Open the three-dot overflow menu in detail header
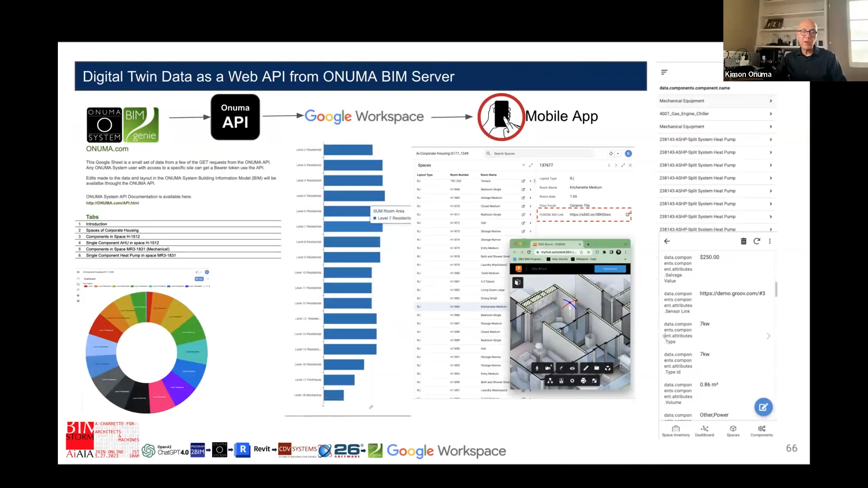Screen dimensions: 868x488 (770, 241)
